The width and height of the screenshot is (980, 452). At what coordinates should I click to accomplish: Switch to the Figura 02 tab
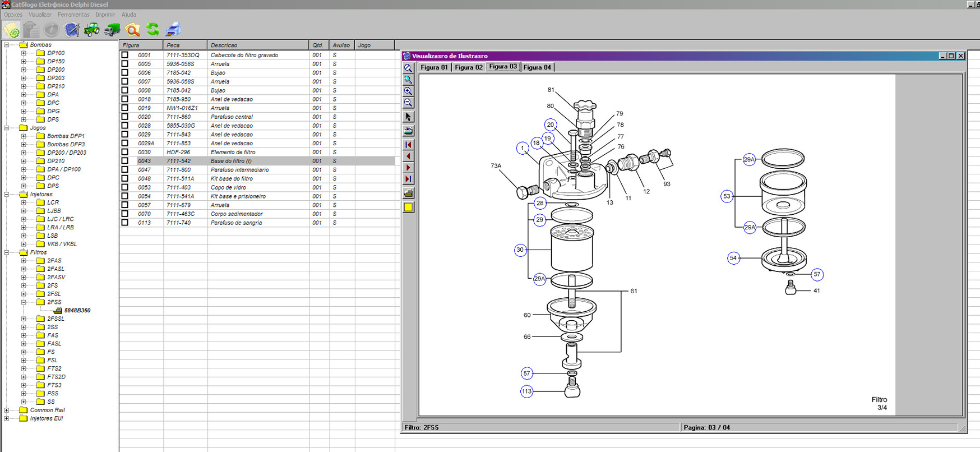pos(468,67)
